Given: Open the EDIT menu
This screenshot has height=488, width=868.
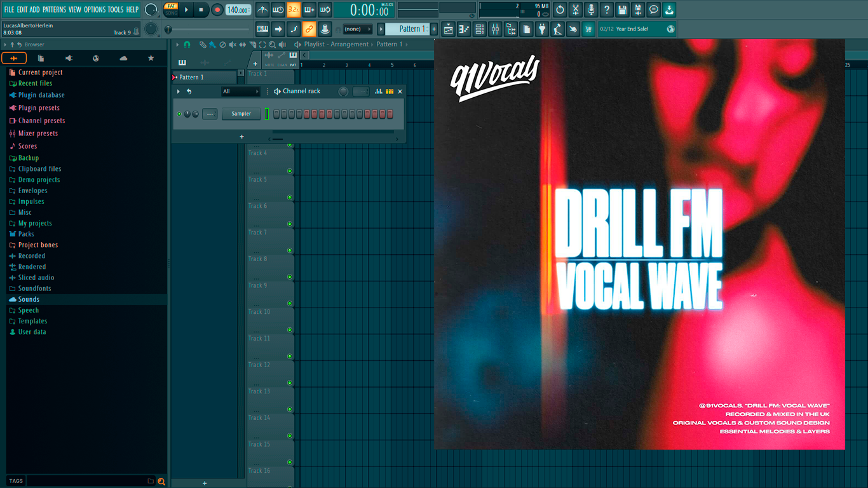Looking at the screenshot, I should click(x=22, y=10).
